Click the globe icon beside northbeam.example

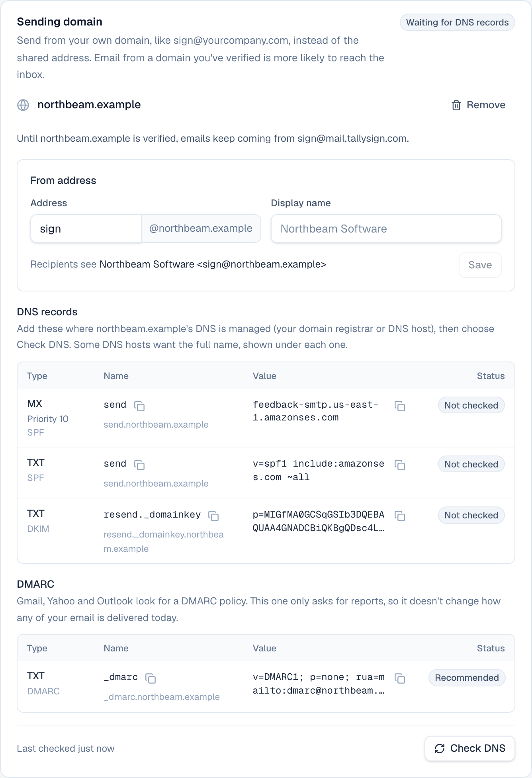coord(23,105)
